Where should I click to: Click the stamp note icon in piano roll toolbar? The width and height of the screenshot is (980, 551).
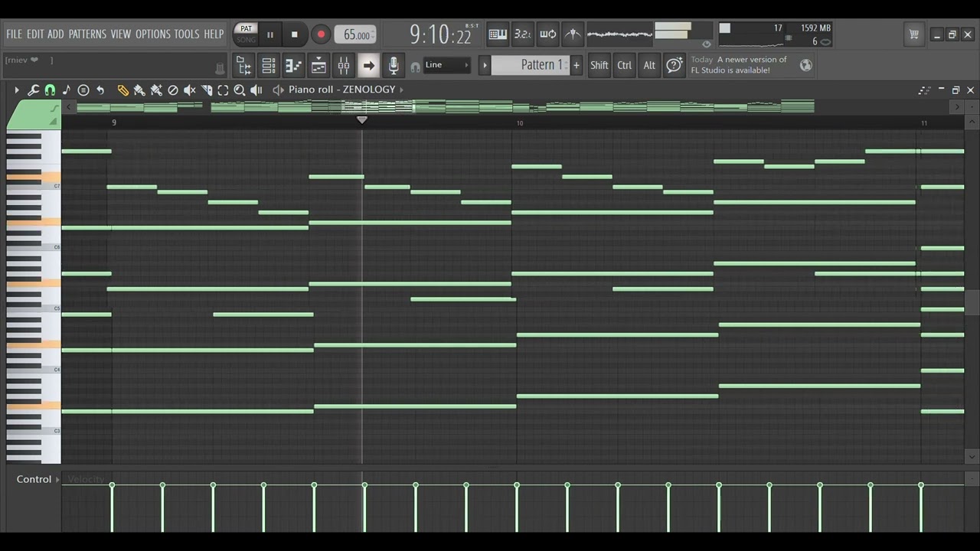(67, 90)
